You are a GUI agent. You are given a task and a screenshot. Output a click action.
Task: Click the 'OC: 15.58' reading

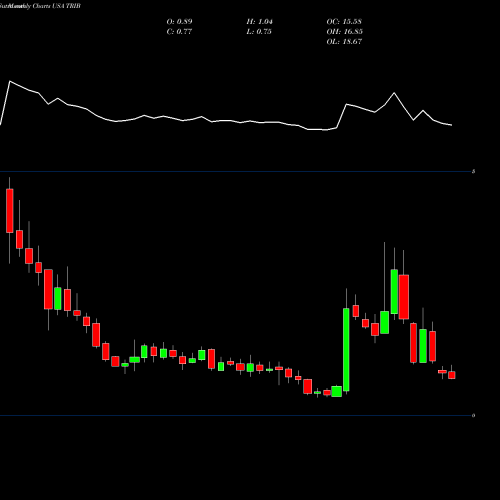(344, 22)
